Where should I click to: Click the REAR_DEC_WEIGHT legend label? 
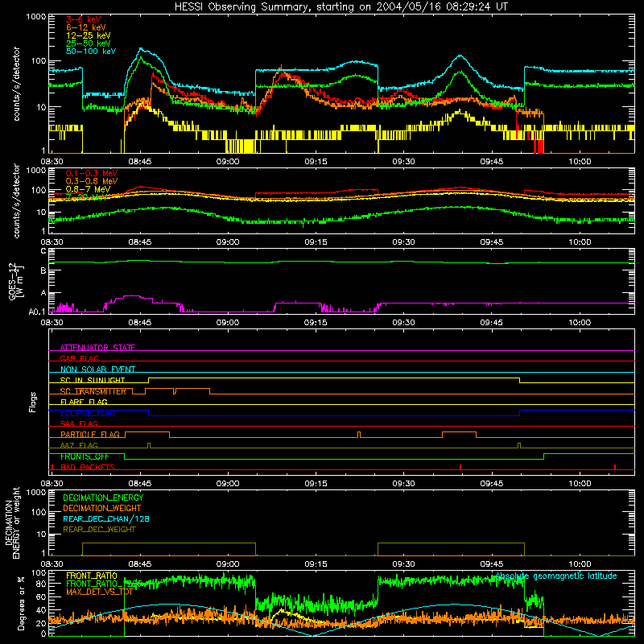tap(99, 530)
